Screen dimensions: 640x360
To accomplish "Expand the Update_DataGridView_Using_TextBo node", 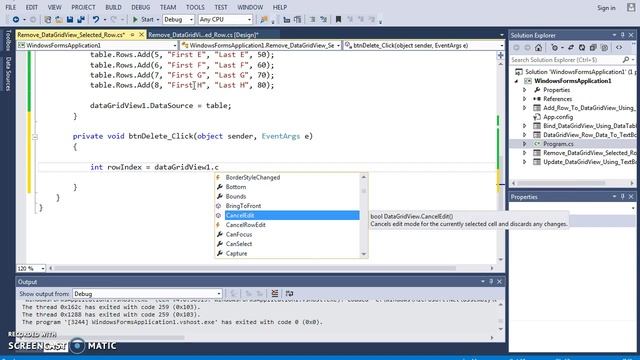I will (x=525, y=162).
